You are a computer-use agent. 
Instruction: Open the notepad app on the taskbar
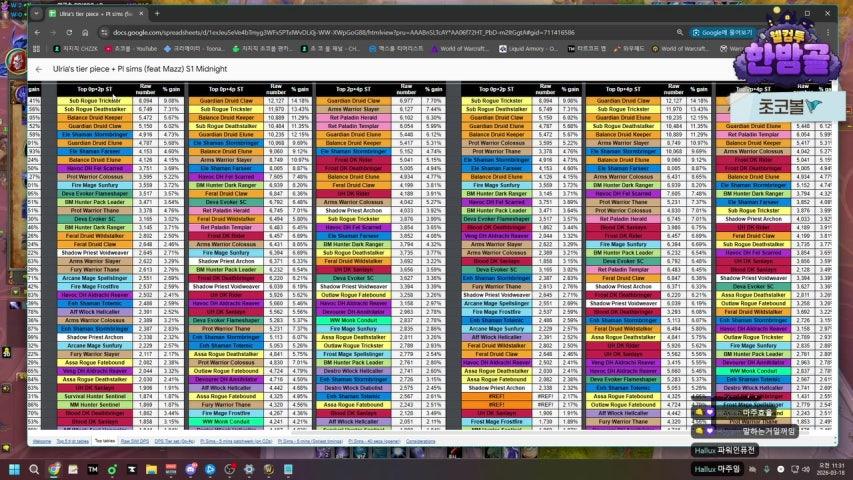tap(288, 469)
